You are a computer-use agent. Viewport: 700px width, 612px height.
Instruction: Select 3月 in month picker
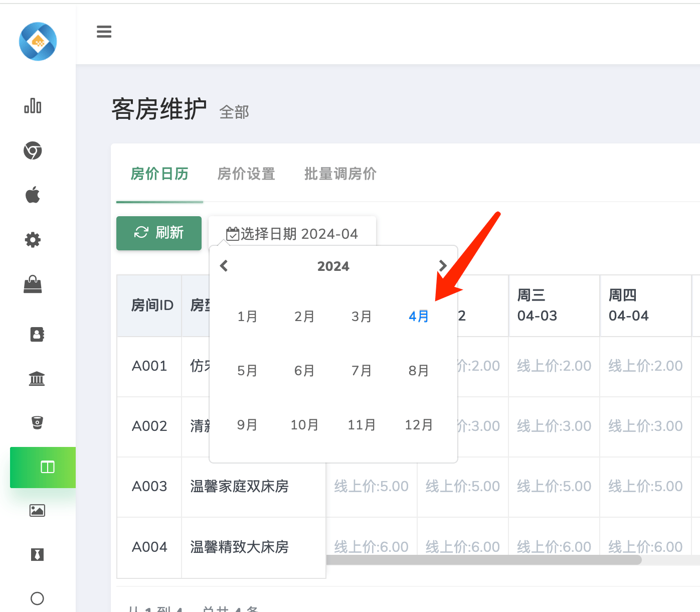pyautogui.click(x=362, y=317)
